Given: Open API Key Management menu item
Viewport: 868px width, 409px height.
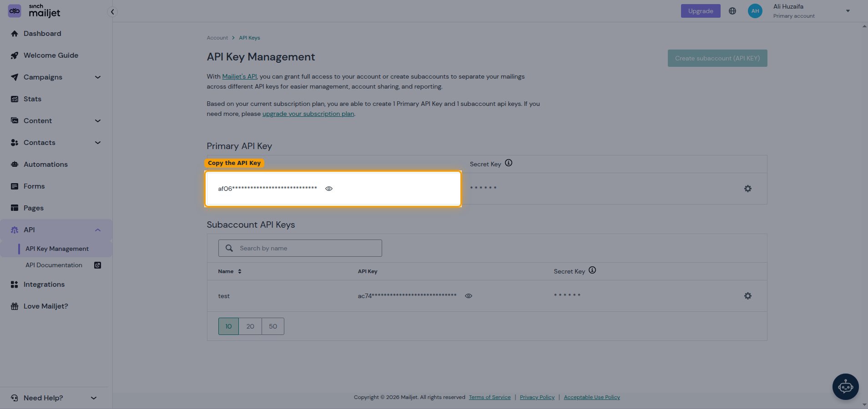Looking at the screenshot, I should pyautogui.click(x=56, y=249).
